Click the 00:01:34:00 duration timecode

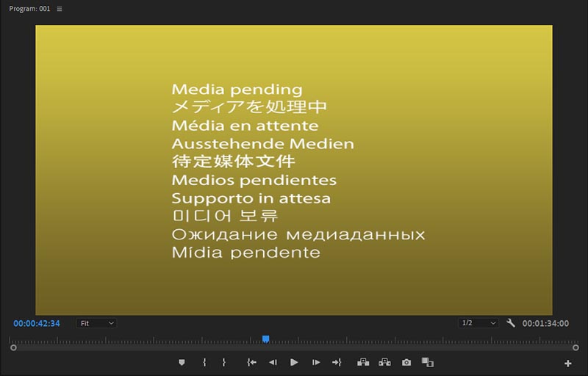(x=545, y=323)
